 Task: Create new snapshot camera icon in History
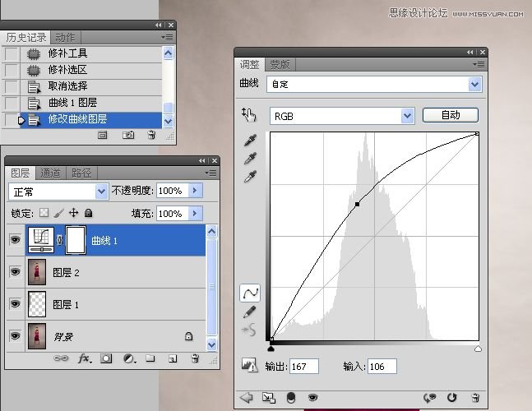point(128,135)
